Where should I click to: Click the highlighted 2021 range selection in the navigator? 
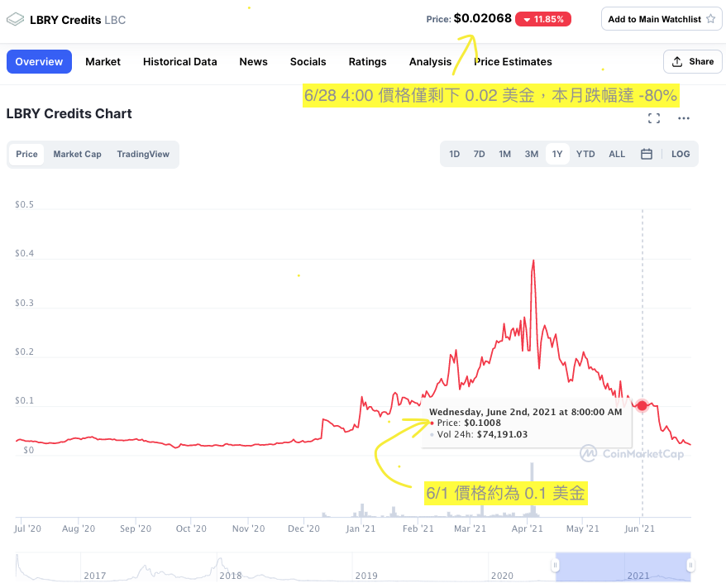[x=623, y=566]
